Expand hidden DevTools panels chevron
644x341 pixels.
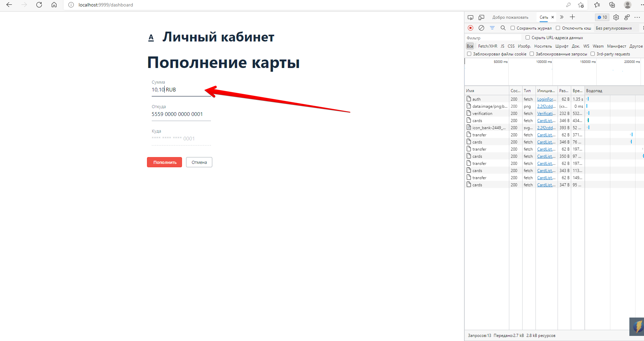pos(561,17)
